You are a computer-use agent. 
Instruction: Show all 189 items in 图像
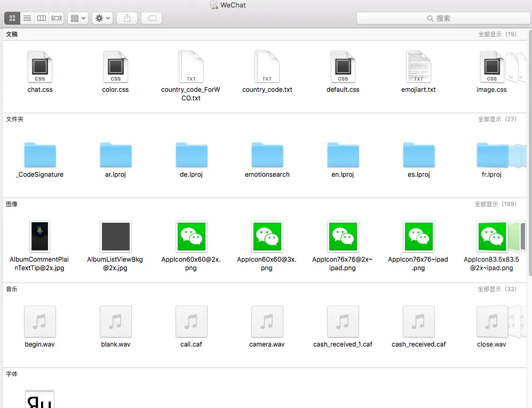495,204
